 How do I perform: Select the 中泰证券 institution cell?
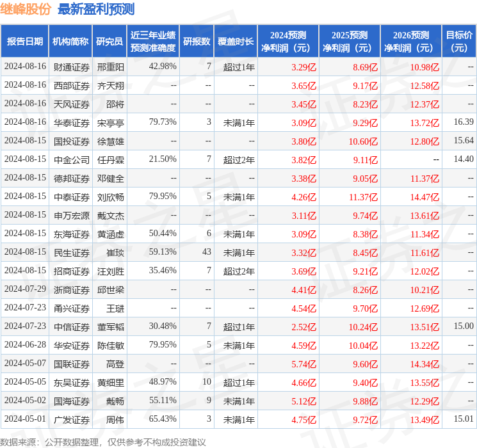(72, 197)
